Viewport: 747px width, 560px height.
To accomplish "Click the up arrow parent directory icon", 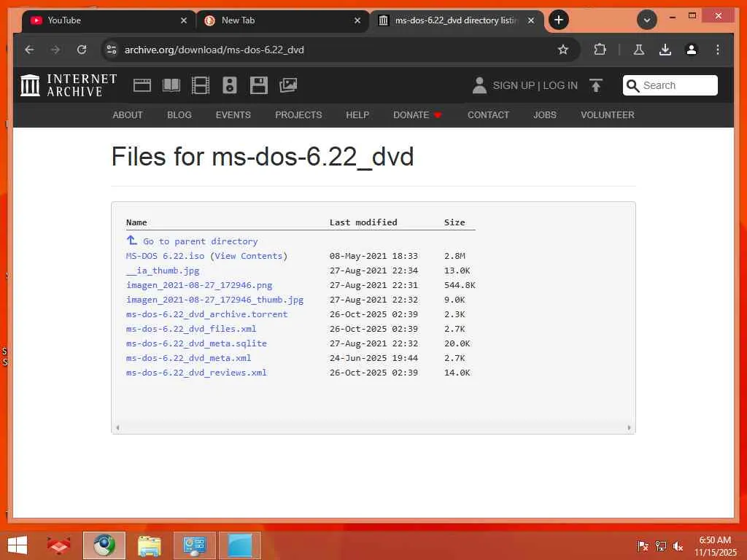I will coord(132,241).
